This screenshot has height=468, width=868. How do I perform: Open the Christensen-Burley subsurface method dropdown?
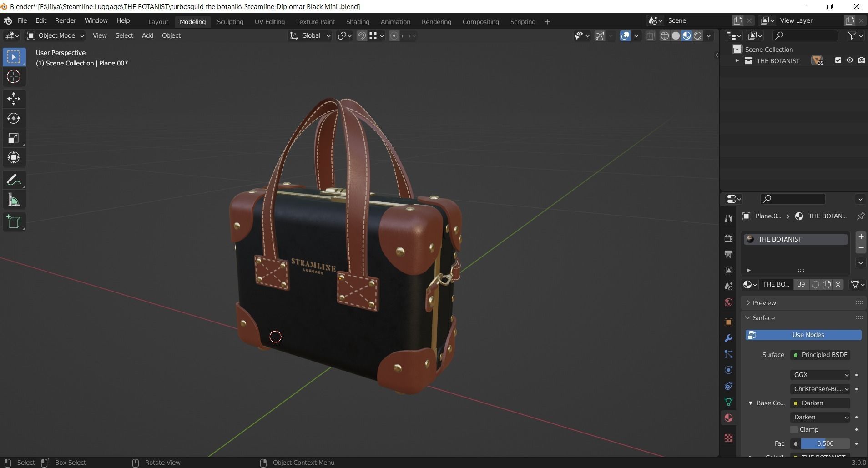pyautogui.click(x=820, y=389)
